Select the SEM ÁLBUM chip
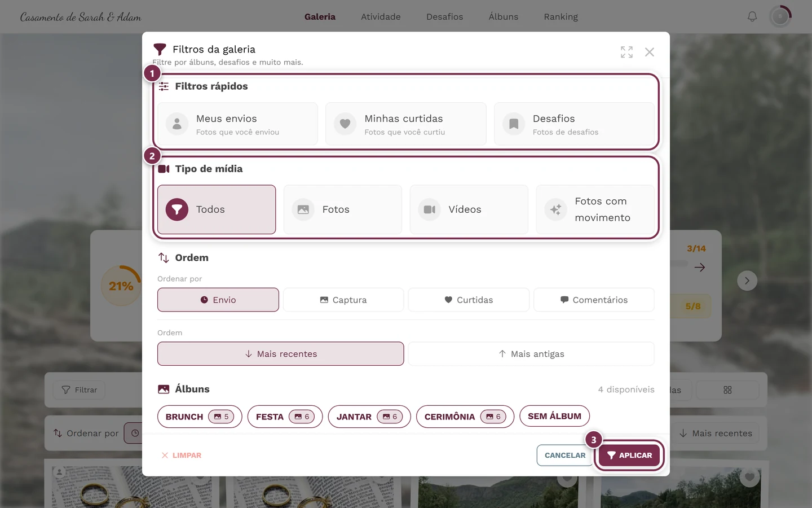The width and height of the screenshot is (812, 508). 554,416
